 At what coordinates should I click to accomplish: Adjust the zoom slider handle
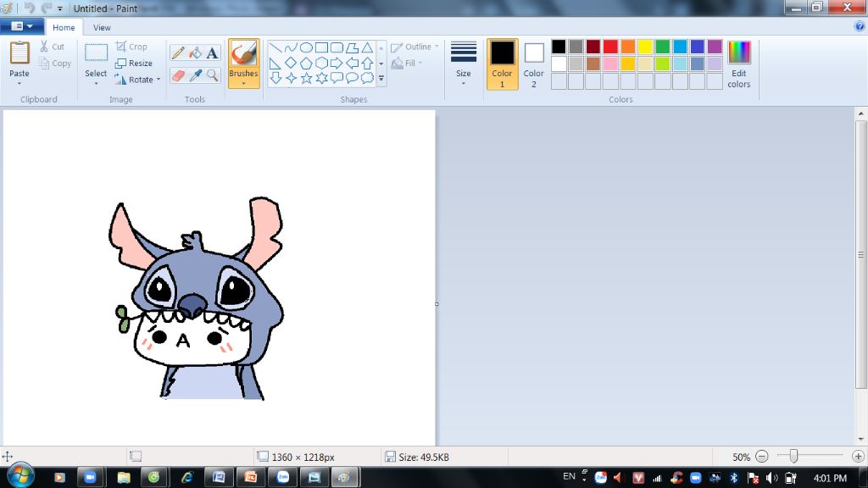(x=793, y=457)
